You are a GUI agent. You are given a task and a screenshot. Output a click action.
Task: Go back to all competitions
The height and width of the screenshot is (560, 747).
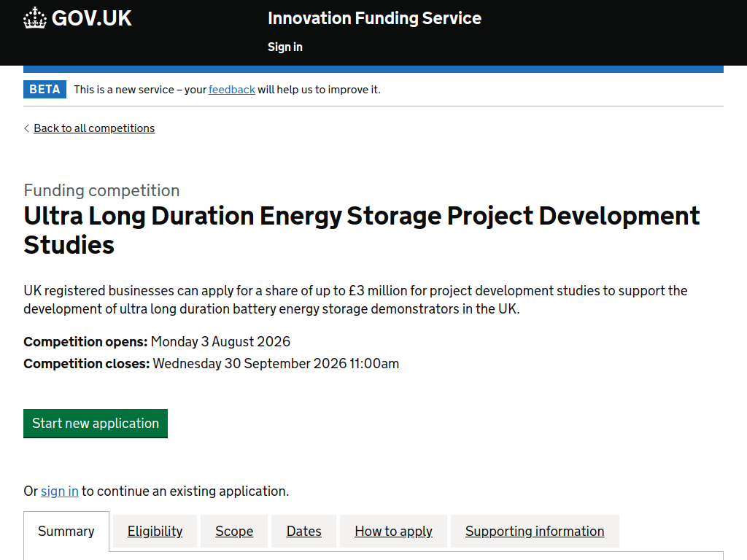point(94,128)
